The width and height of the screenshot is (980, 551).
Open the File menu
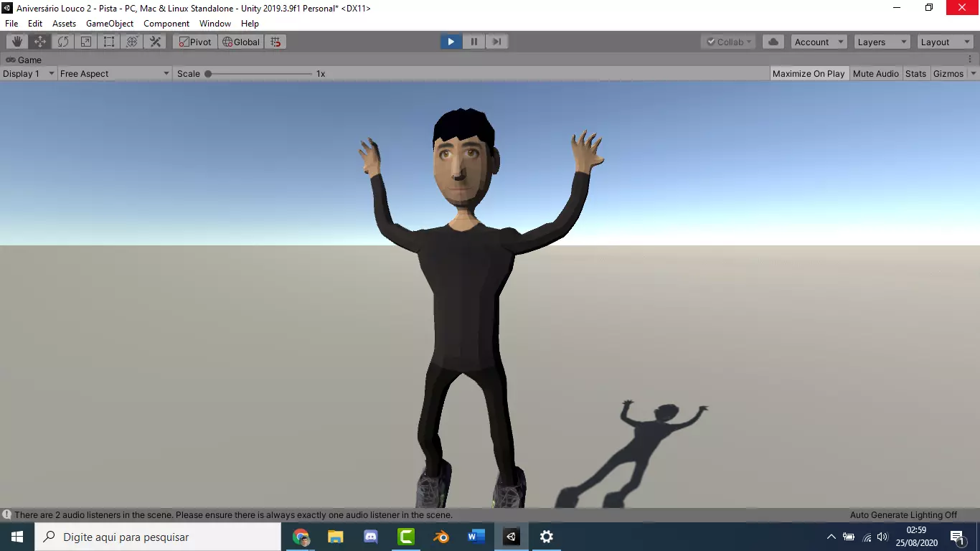(x=11, y=23)
